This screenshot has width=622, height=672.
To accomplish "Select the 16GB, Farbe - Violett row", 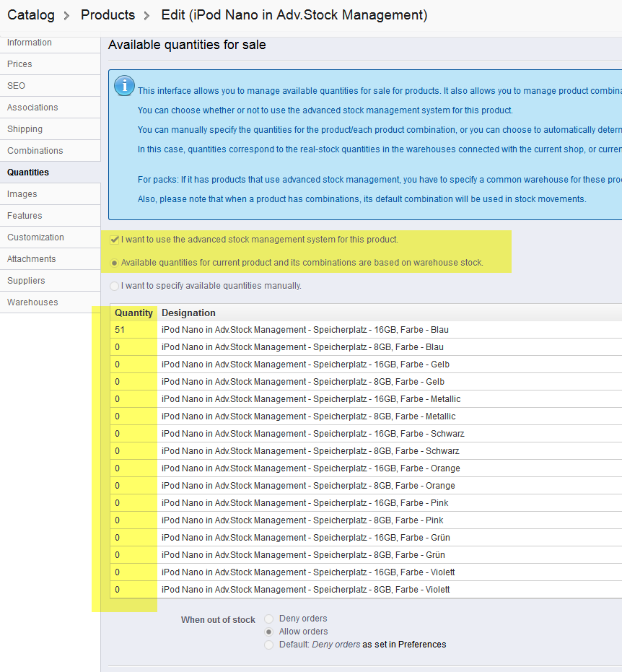I will [x=366, y=572].
